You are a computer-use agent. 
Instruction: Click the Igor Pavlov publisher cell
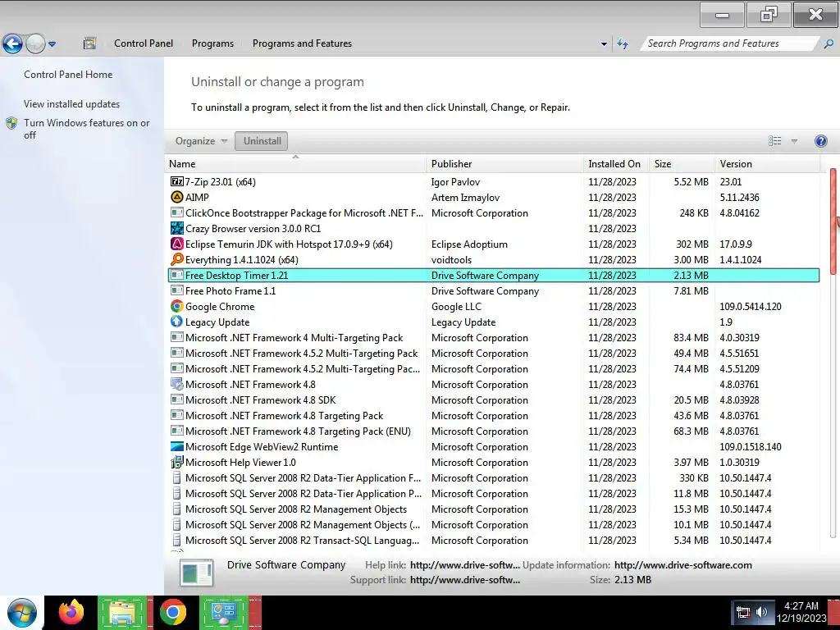[x=455, y=181]
